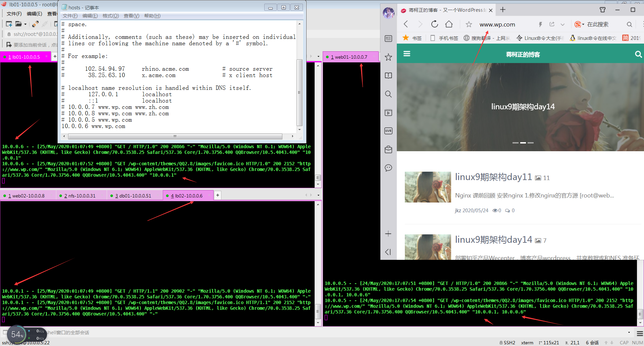Screen dimensions: 644x346
Task: Collapse the browser sidebar
Action: pos(388,252)
